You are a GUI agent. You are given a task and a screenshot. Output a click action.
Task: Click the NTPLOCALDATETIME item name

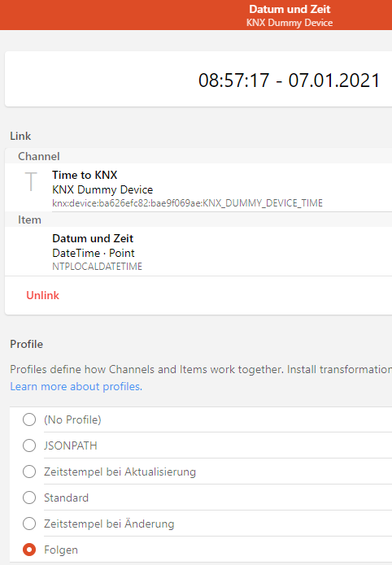point(98,267)
